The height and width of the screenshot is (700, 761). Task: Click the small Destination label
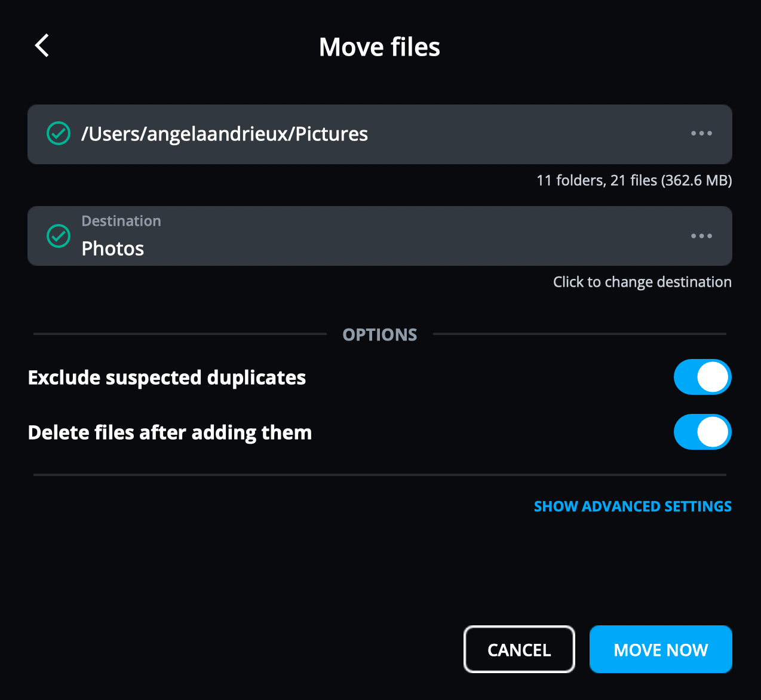pos(121,221)
